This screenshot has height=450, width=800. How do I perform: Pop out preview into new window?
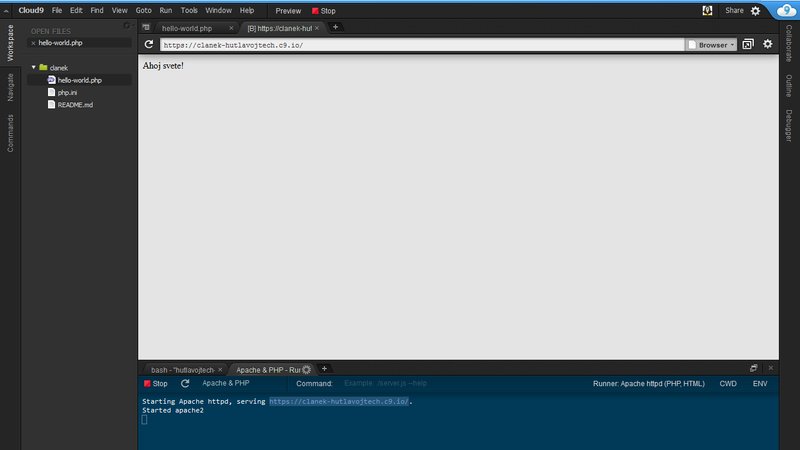(x=748, y=44)
